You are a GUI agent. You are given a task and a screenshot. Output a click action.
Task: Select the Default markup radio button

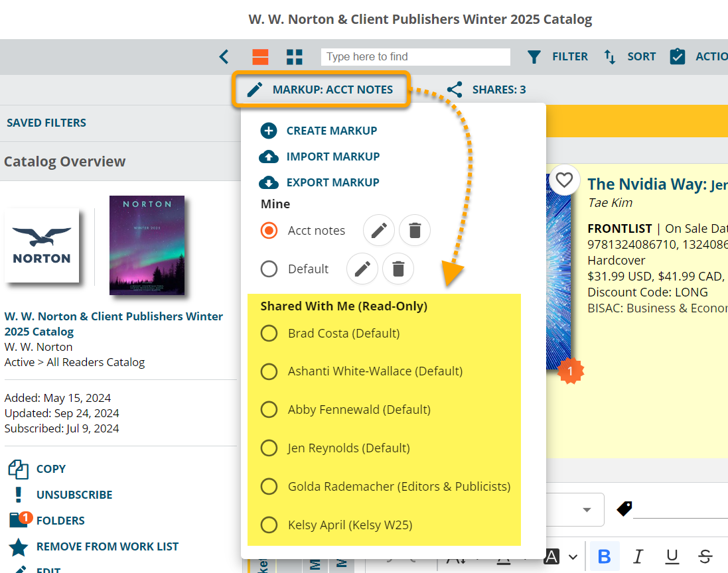(269, 269)
